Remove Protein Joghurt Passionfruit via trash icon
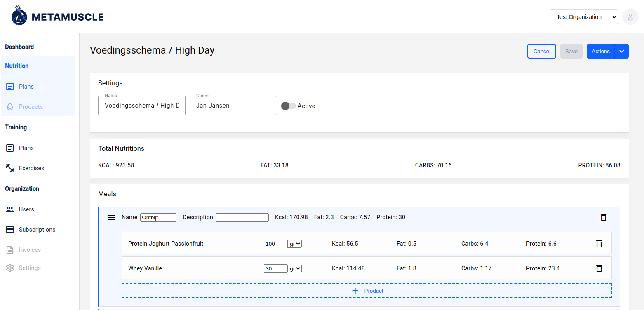 [x=599, y=244]
